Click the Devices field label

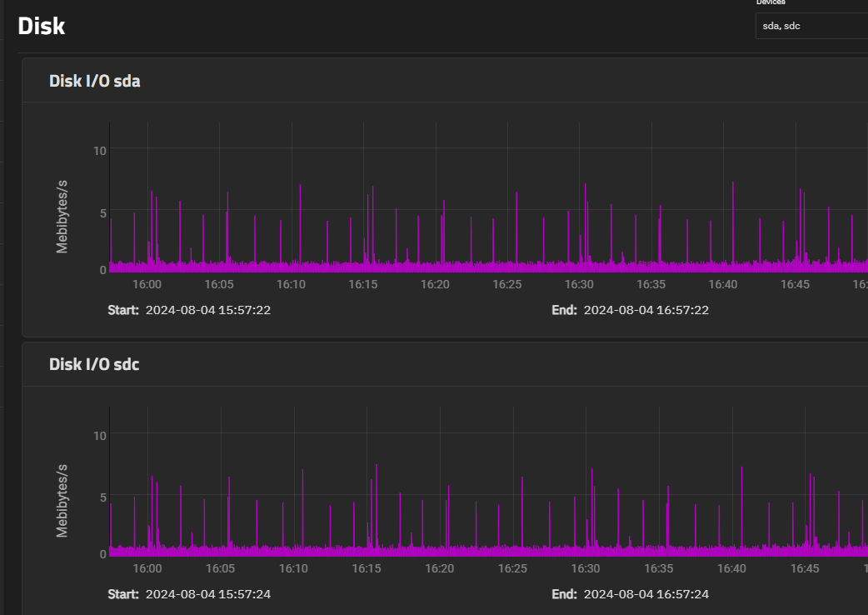[x=771, y=2]
